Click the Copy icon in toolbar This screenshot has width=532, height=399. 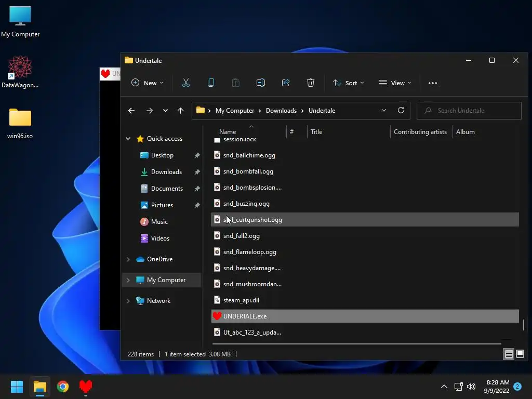pos(211,83)
